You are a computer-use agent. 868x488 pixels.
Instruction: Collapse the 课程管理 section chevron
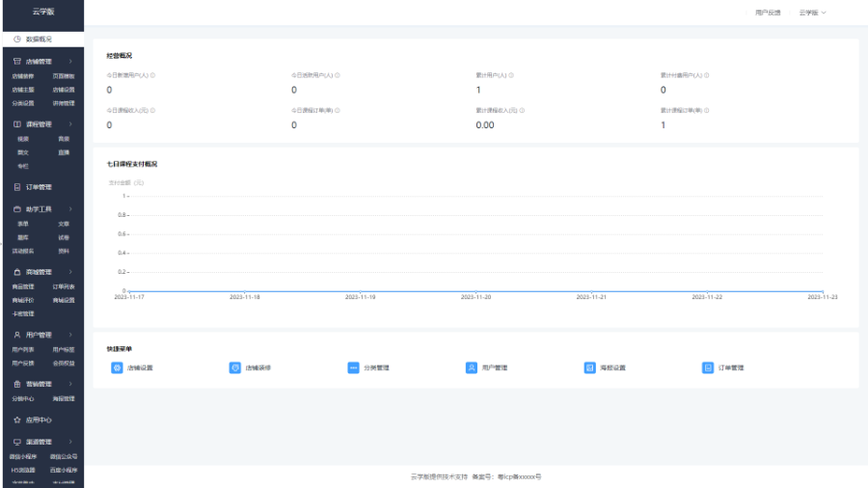(x=70, y=124)
